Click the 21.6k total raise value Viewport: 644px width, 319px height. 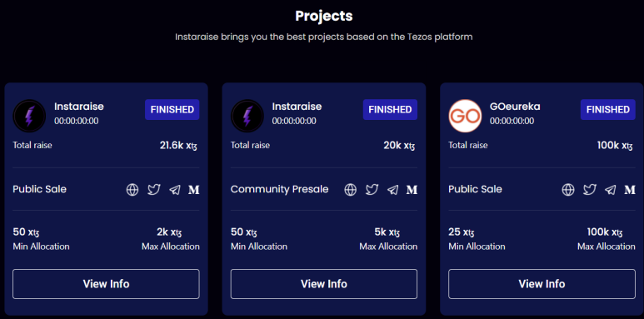pos(178,145)
